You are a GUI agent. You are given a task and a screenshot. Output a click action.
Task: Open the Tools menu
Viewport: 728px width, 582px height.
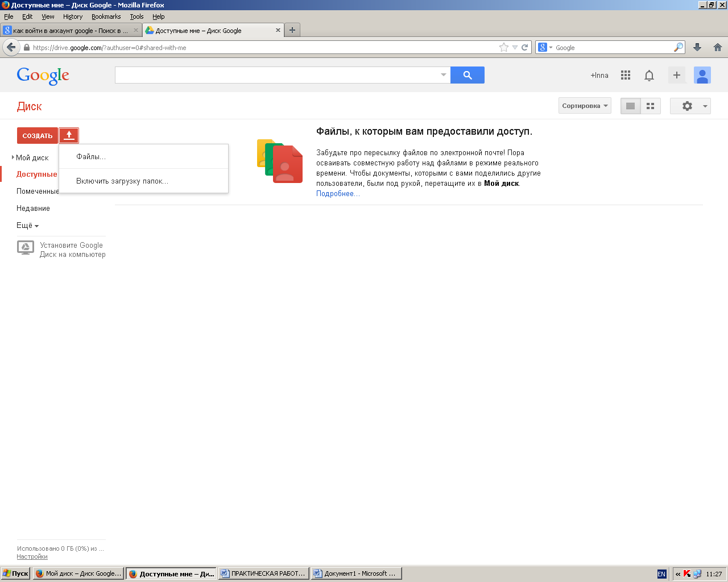coord(136,16)
